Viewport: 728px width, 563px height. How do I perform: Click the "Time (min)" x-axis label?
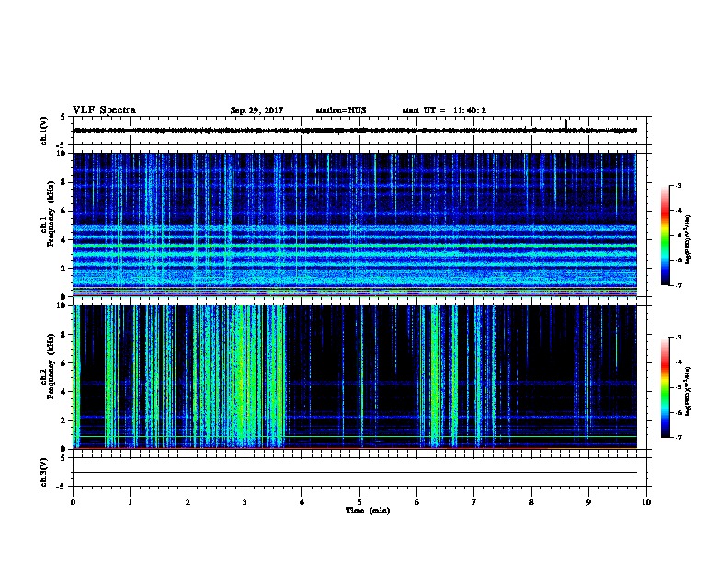coord(368,511)
